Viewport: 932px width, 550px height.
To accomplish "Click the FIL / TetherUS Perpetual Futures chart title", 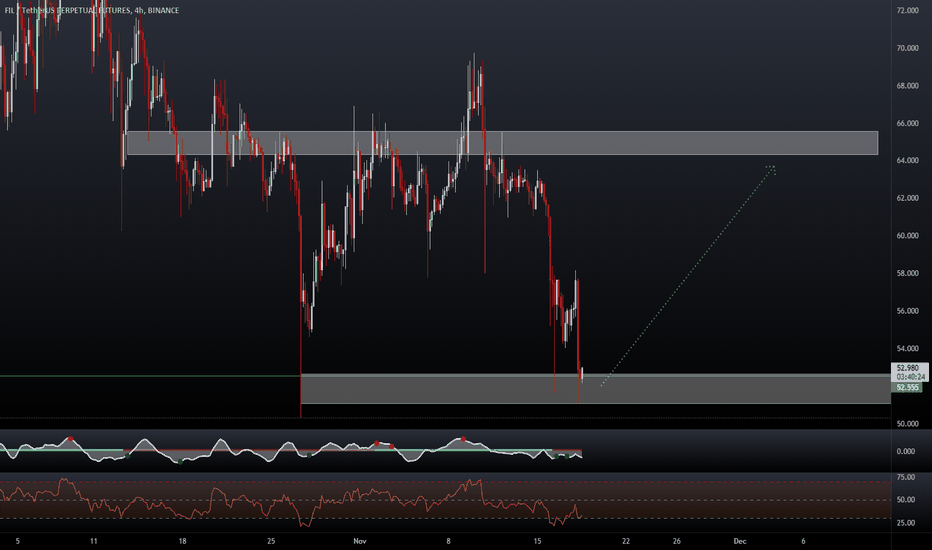I will (x=92, y=10).
